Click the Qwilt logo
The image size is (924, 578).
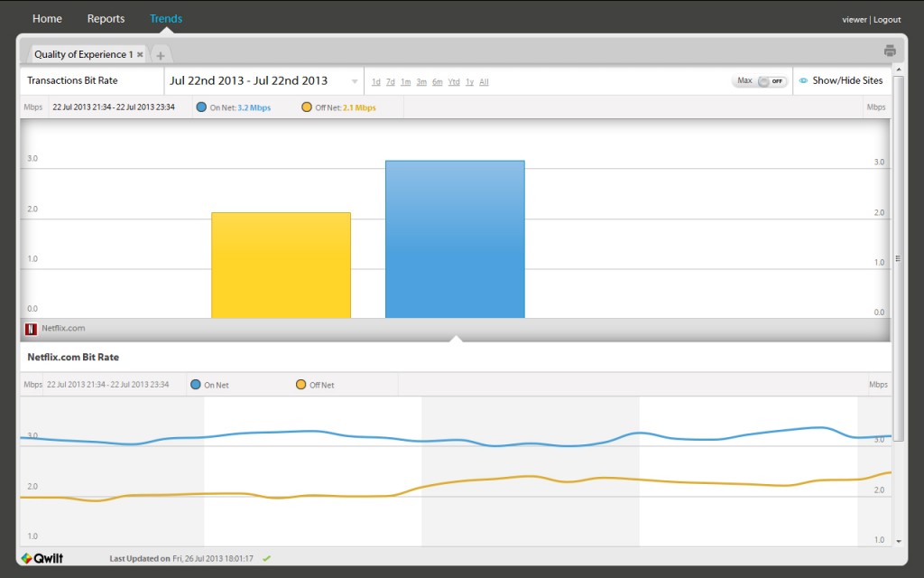(x=42, y=558)
